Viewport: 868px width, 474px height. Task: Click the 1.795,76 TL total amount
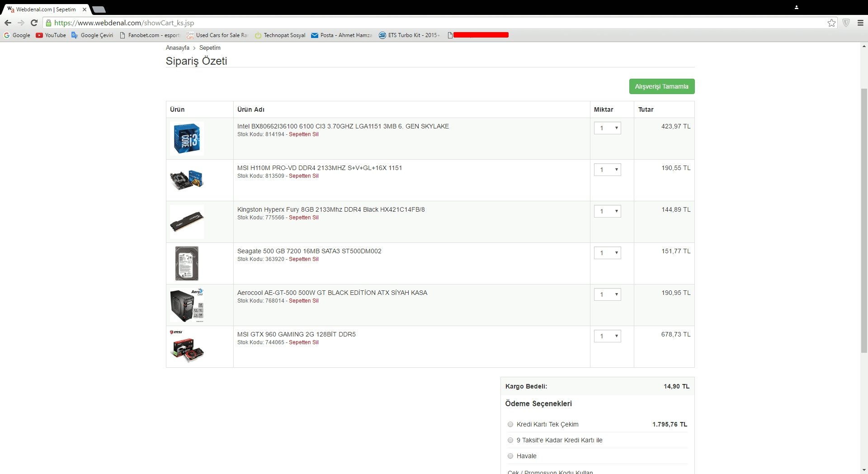(670, 424)
